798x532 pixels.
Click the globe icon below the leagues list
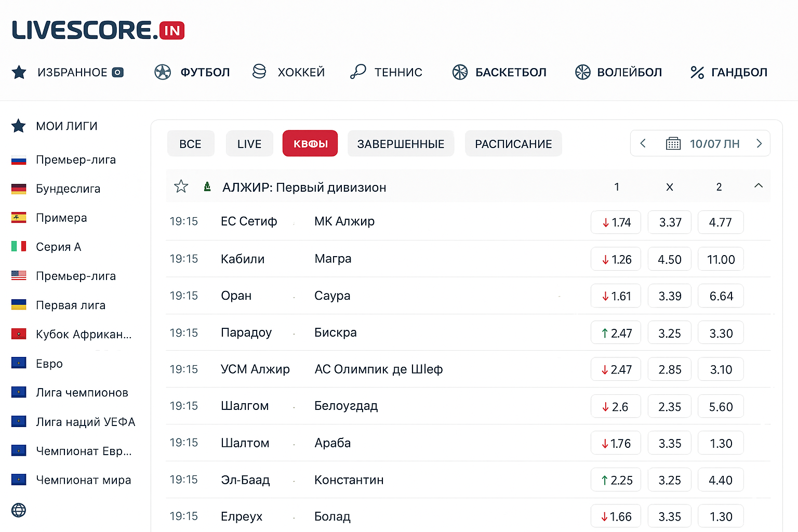click(19, 511)
